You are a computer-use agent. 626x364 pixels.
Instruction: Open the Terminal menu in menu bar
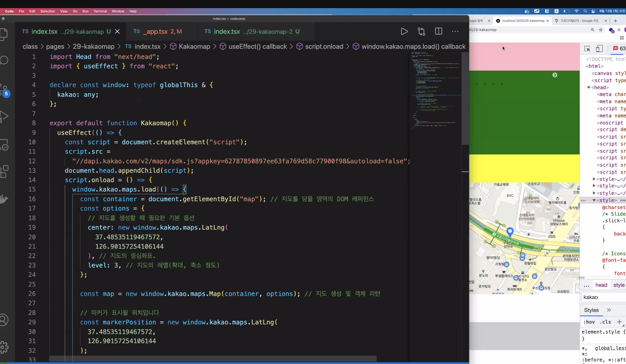click(x=100, y=11)
